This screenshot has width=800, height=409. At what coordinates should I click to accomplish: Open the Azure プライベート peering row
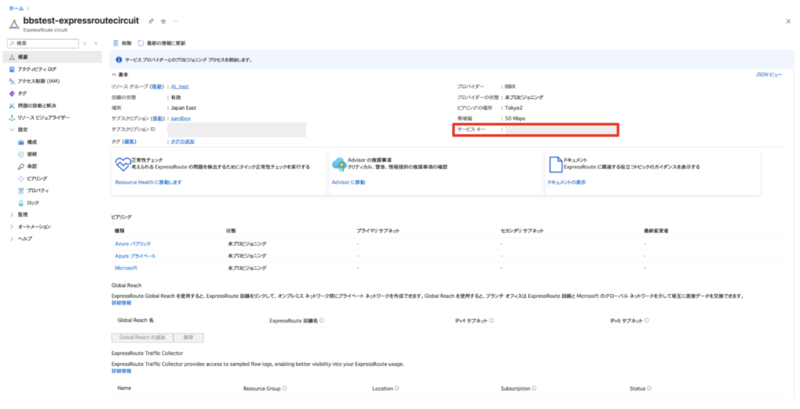[135, 256]
